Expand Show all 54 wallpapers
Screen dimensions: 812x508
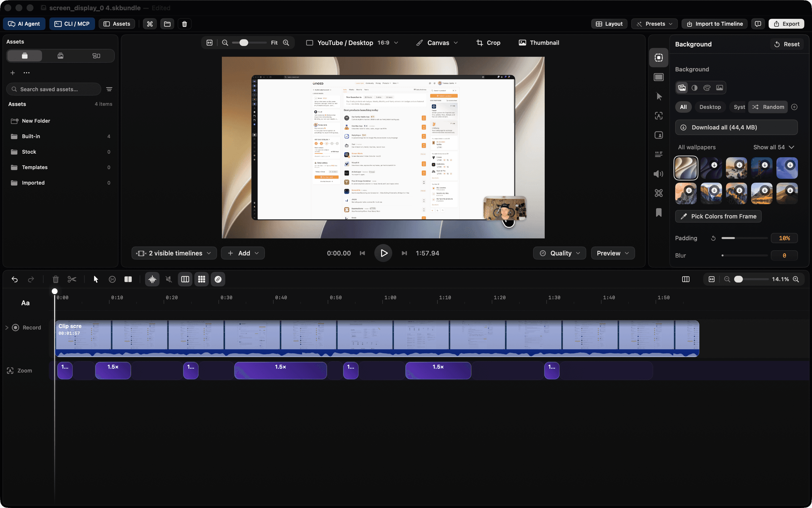tap(773, 147)
